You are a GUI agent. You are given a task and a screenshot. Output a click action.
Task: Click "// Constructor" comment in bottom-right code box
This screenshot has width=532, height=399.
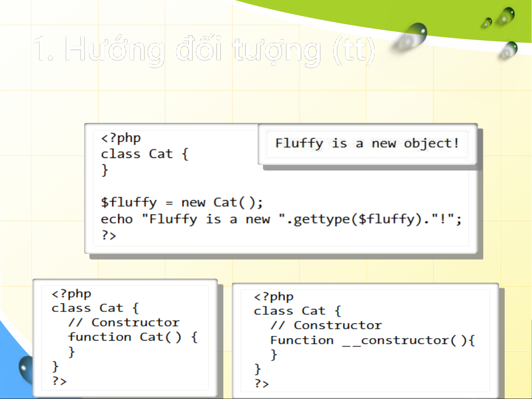click(x=326, y=325)
